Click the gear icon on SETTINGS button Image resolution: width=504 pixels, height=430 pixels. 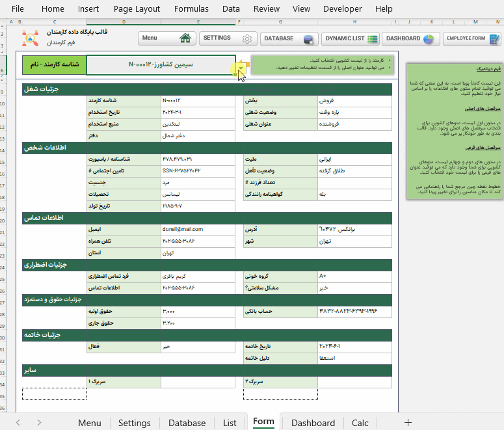click(x=247, y=38)
